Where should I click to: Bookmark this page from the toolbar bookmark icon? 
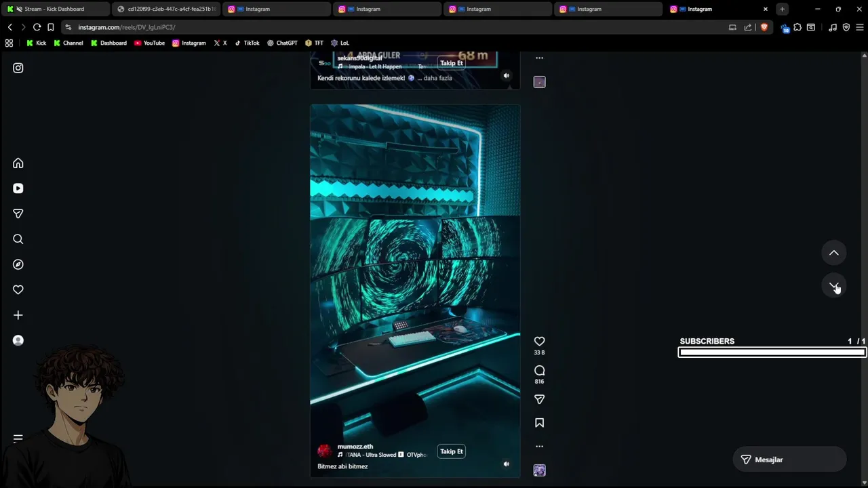(x=50, y=27)
